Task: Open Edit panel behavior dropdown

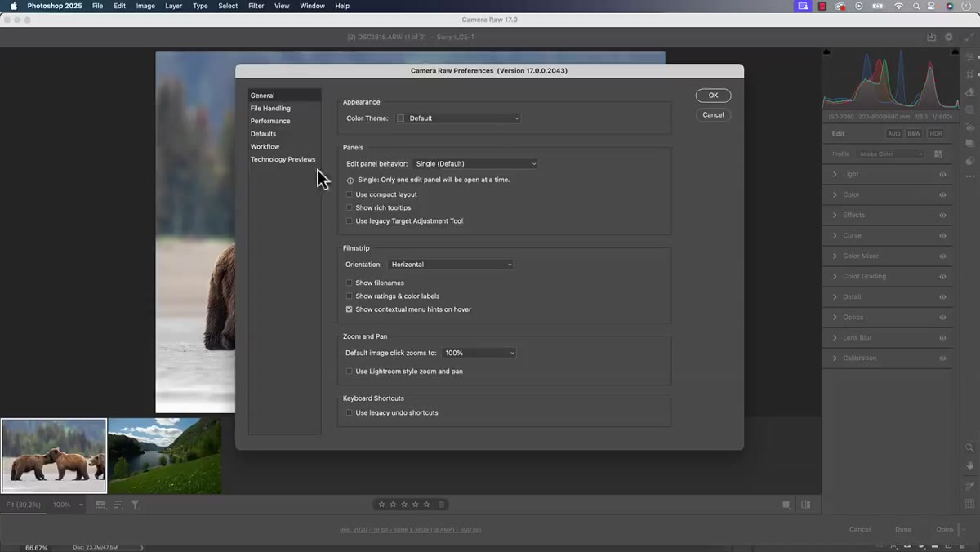Action: (x=475, y=163)
